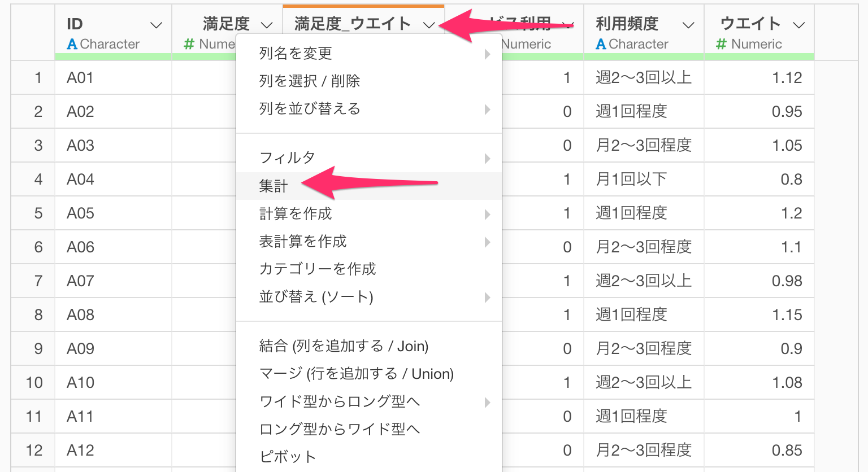Select マージ (行を追加する / Union)

pos(356,374)
